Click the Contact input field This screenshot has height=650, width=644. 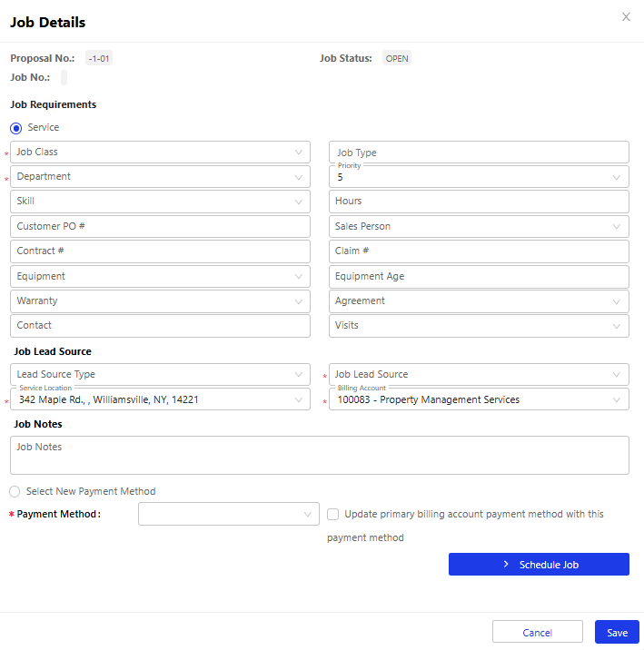pyautogui.click(x=160, y=326)
